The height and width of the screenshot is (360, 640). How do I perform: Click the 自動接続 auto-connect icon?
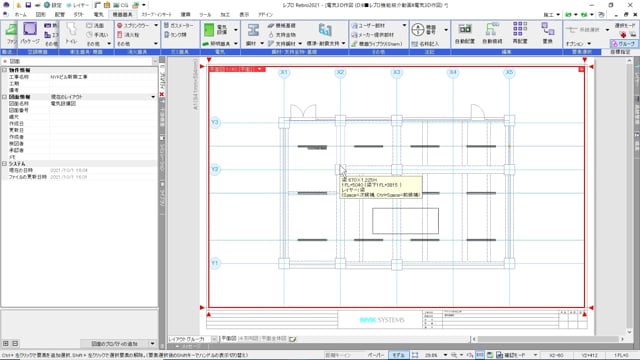coord(492,34)
